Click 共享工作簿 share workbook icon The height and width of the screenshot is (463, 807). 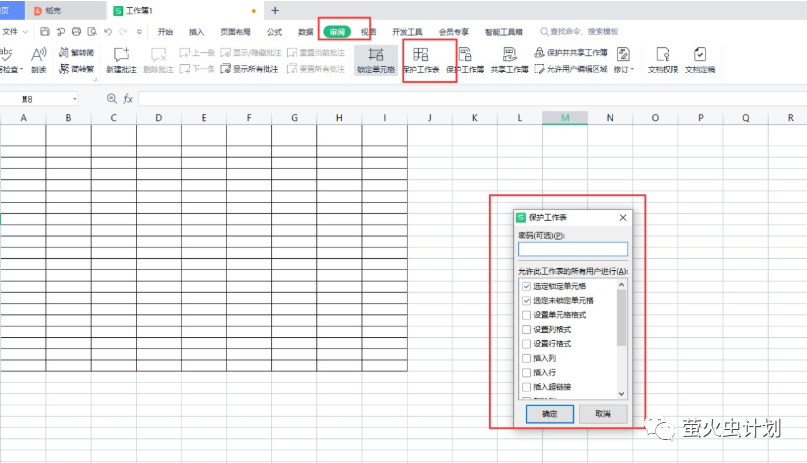tap(510, 60)
